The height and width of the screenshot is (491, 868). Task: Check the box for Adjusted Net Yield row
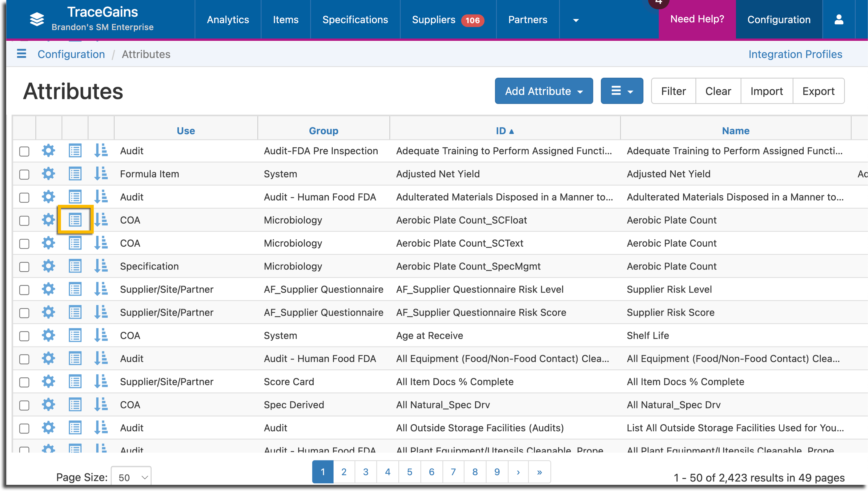coord(24,174)
